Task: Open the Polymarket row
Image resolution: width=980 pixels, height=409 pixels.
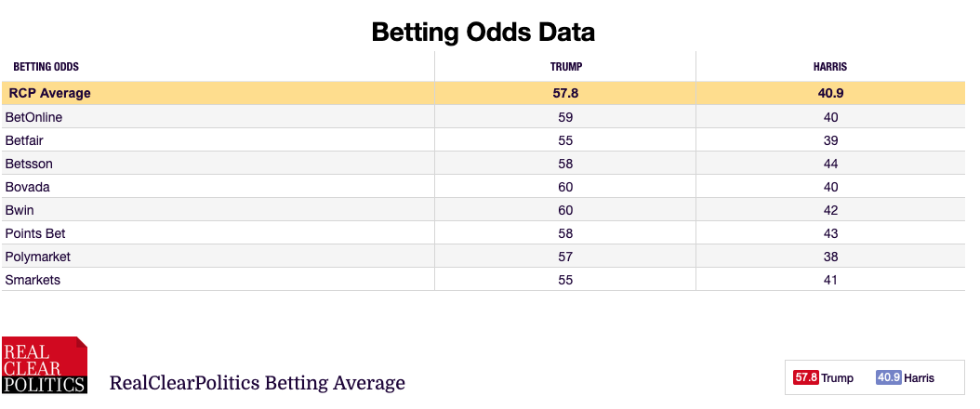Action: [x=483, y=257]
